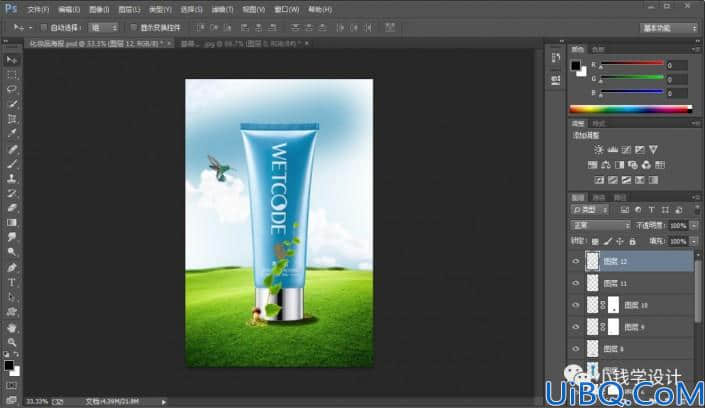This screenshot has width=705, height=408.
Task: Click the 图层 10 layer mask thumbnail
Action: [x=614, y=305]
